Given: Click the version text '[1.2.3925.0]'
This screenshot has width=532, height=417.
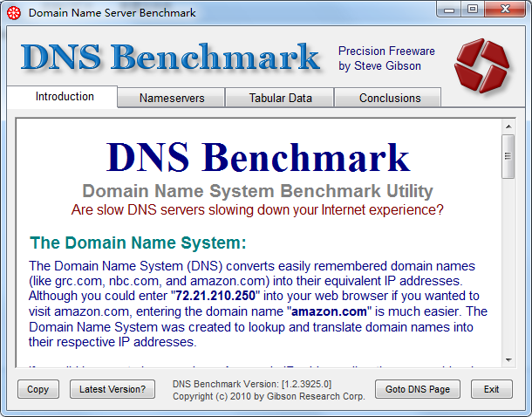Looking at the screenshot, I should coord(306,384).
